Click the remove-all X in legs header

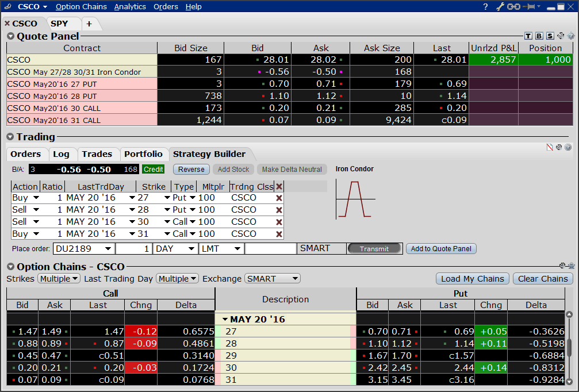(x=279, y=187)
